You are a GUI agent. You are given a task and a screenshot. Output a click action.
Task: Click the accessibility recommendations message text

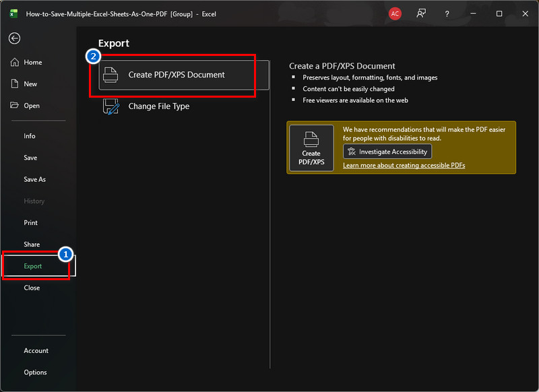[424, 134]
